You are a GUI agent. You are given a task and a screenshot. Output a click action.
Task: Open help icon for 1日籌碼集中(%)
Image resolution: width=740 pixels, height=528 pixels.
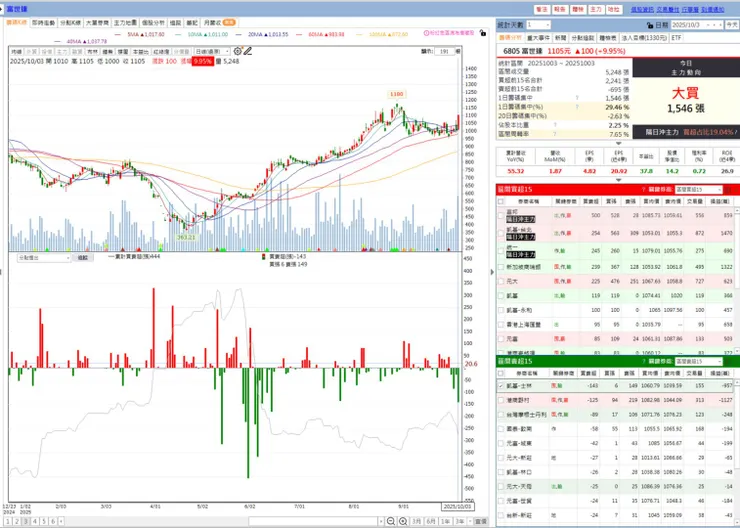(577, 107)
